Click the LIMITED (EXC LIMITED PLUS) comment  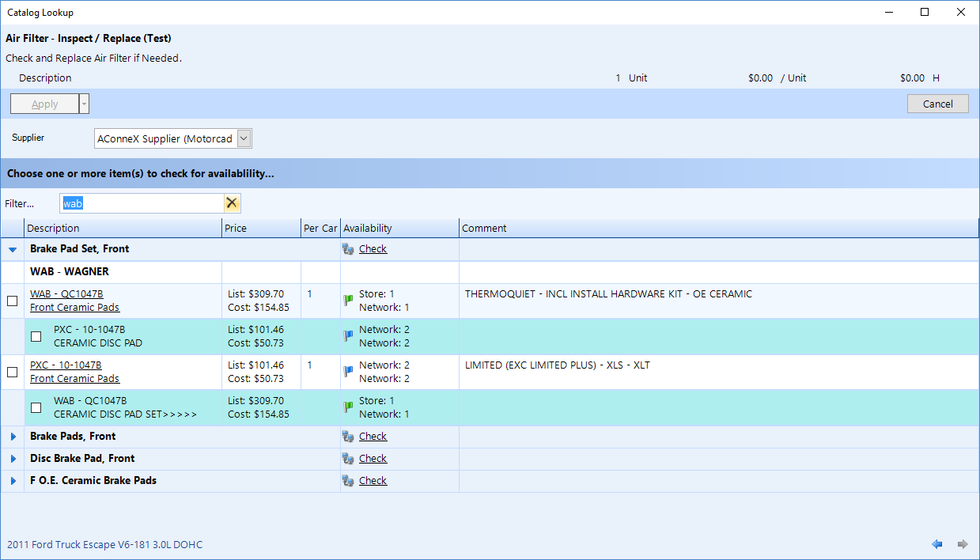tap(558, 365)
